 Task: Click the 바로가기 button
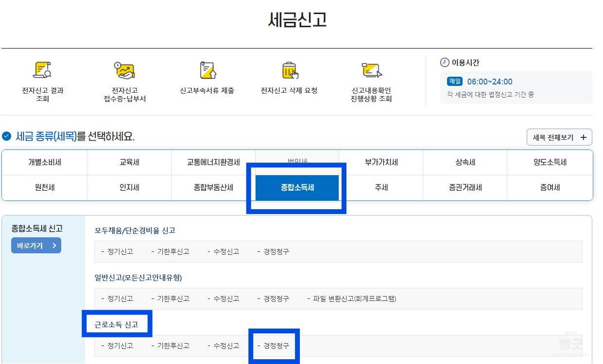(36, 246)
